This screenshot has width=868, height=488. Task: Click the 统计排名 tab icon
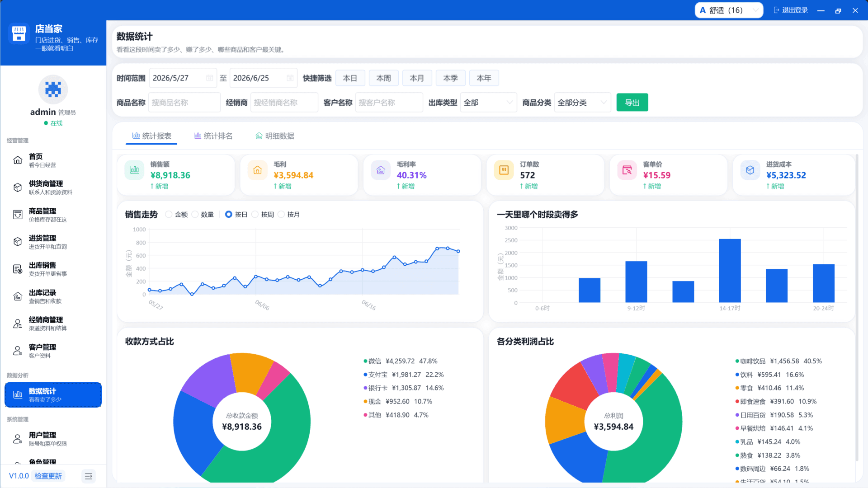[198, 136]
